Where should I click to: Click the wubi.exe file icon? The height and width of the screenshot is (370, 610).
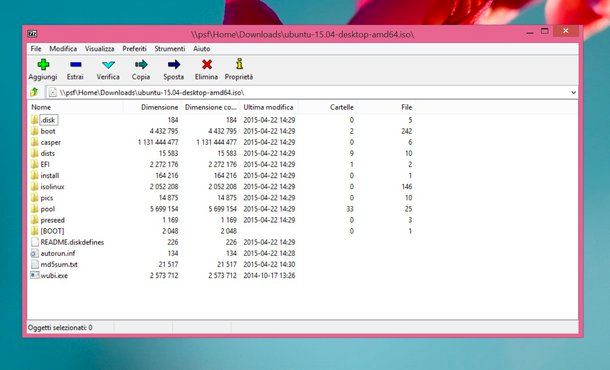[x=35, y=275]
